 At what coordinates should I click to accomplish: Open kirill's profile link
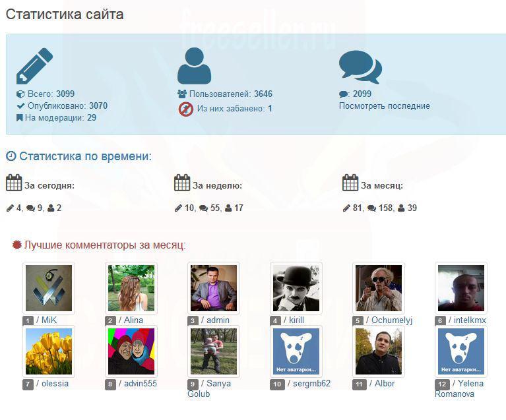pos(296,320)
